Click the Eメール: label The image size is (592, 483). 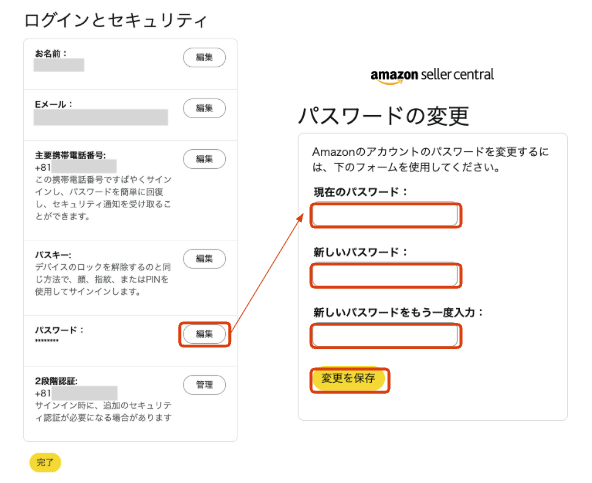coord(53,104)
